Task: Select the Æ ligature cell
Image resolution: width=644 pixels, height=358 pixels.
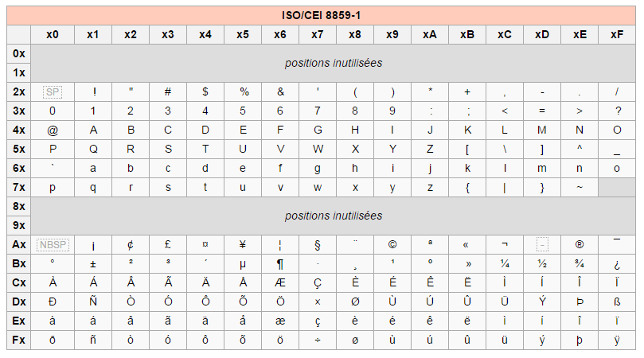Action: point(280,283)
